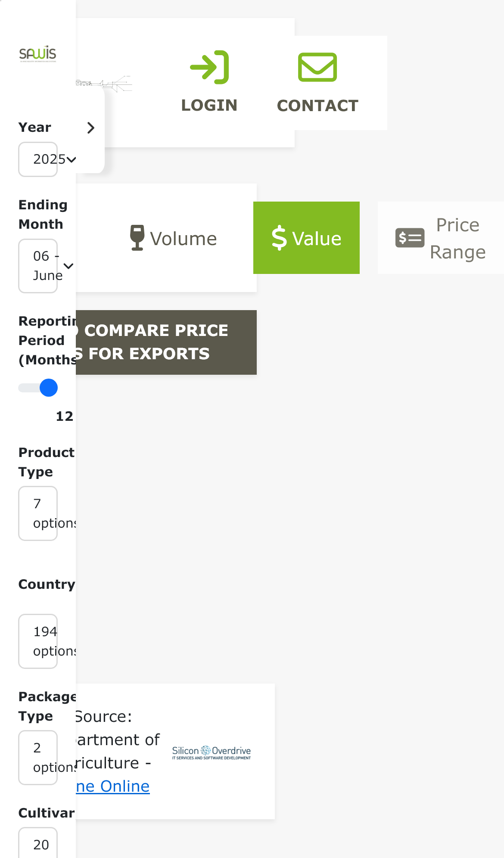This screenshot has height=858, width=504.
Task: Click the SAWIS logo
Action: [37, 54]
